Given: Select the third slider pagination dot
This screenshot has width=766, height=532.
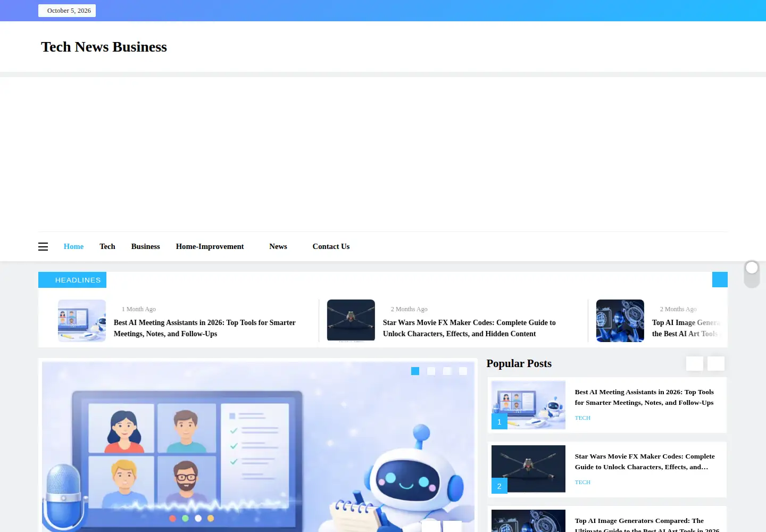Looking at the screenshot, I should [x=447, y=371].
